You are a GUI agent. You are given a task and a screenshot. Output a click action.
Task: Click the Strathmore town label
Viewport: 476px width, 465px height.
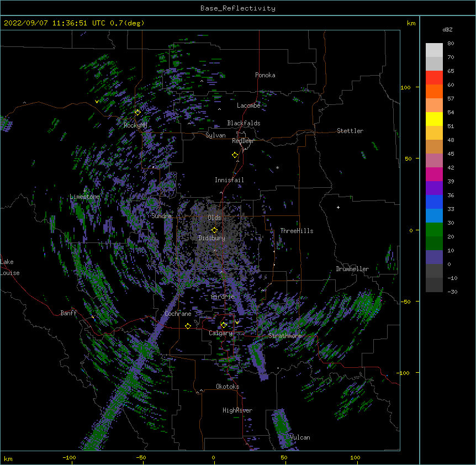point(285,336)
